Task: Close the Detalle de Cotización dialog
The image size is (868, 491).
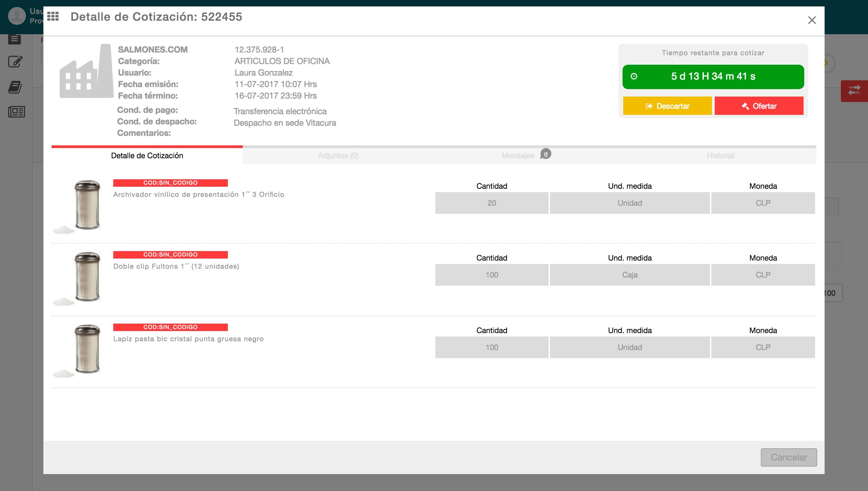Action: 812,20
